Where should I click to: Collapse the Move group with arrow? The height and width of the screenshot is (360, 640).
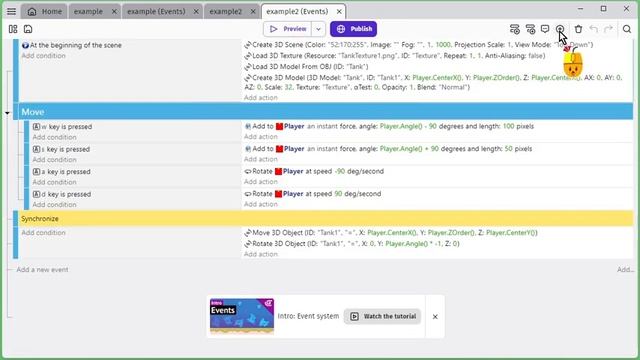pyautogui.click(x=7, y=113)
